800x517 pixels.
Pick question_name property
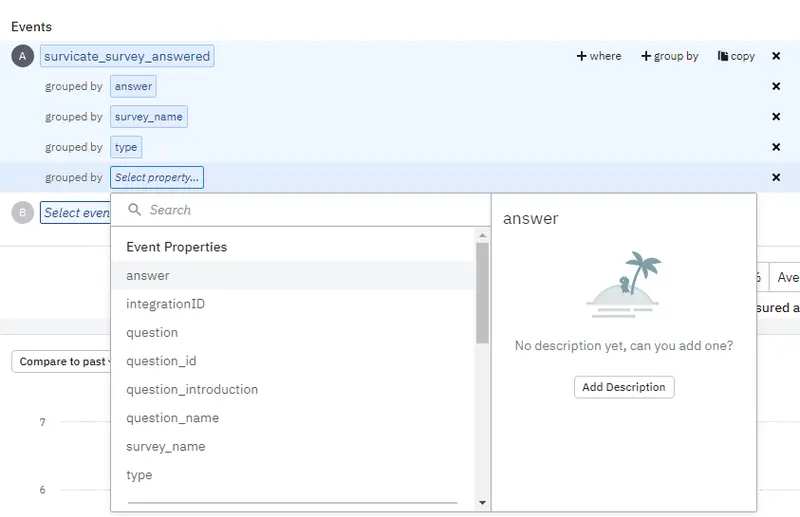click(x=293, y=418)
